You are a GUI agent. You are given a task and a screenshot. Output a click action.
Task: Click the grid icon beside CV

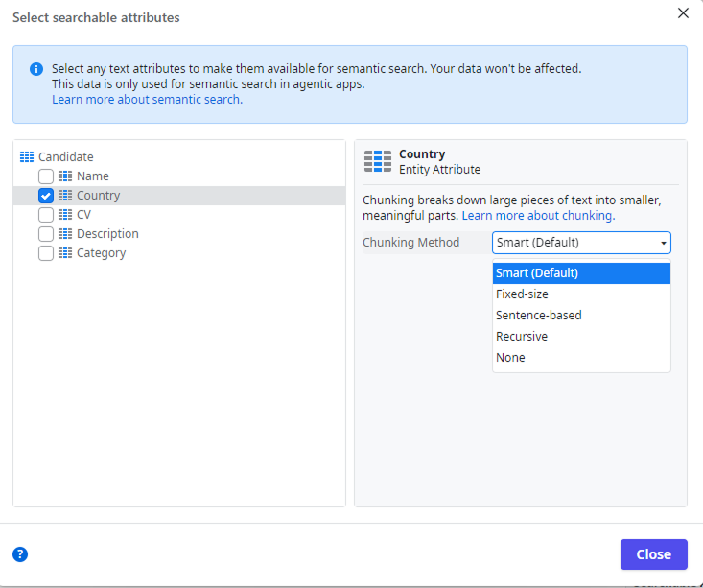(x=65, y=215)
